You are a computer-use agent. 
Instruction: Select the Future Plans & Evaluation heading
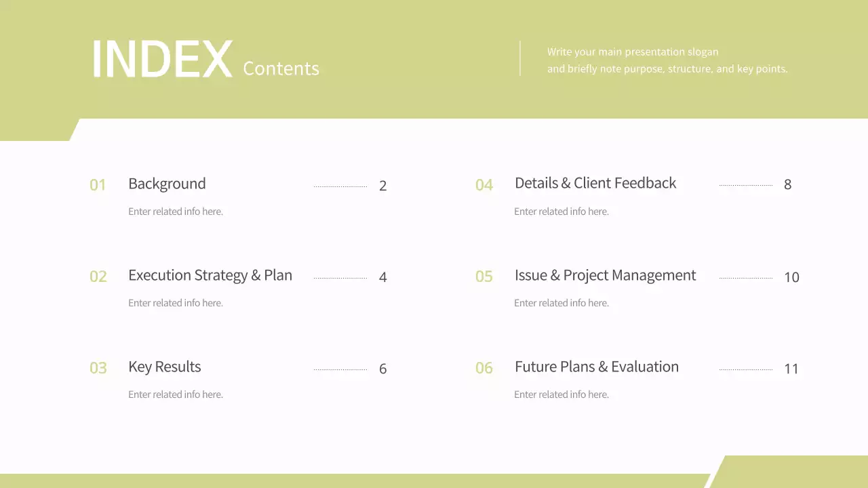(x=597, y=367)
